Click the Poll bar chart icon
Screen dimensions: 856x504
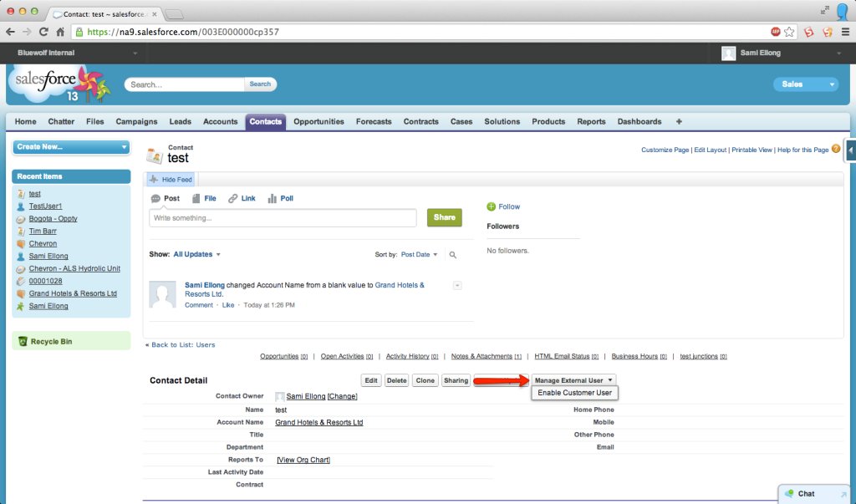272,198
